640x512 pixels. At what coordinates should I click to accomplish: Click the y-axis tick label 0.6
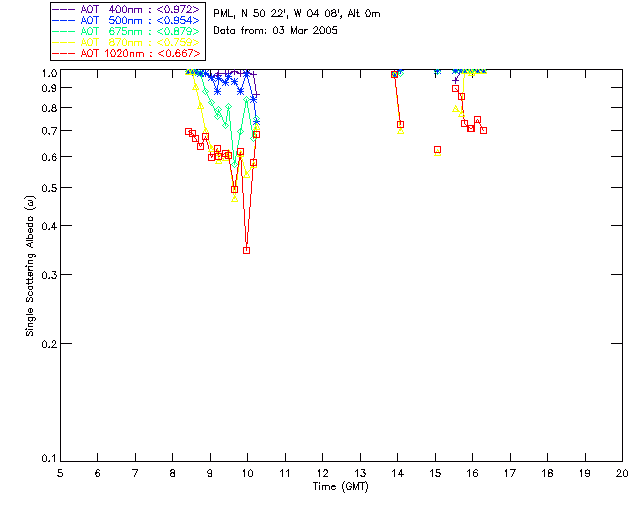coord(49,157)
